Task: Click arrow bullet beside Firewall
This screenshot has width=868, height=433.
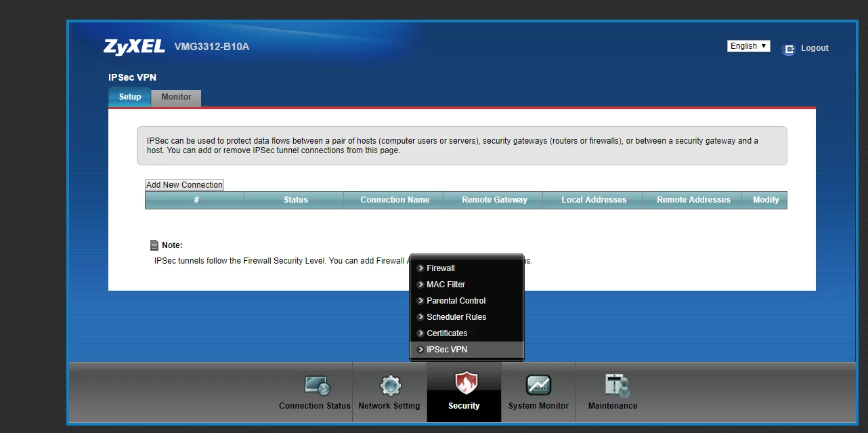Action: click(420, 268)
